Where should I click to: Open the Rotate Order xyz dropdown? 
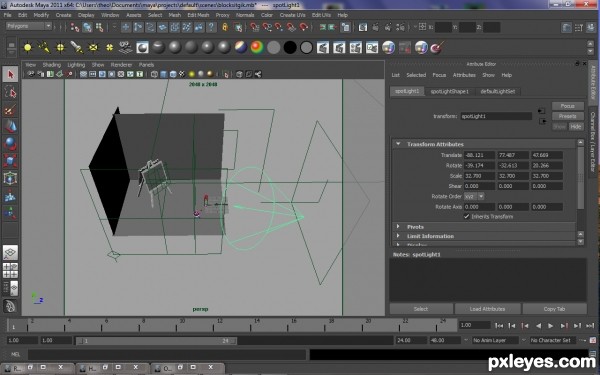[x=474, y=196]
